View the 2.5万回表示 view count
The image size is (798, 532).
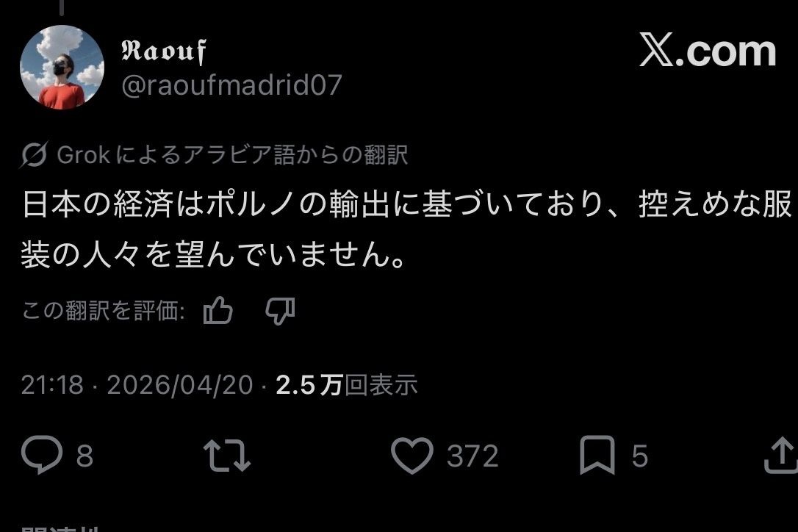point(347,385)
